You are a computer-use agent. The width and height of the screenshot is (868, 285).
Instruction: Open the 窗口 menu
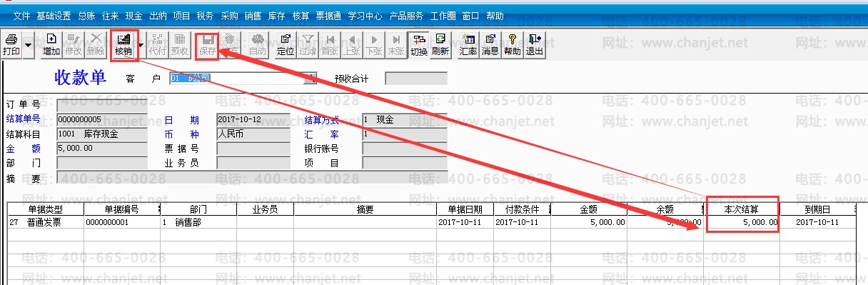click(470, 16)
